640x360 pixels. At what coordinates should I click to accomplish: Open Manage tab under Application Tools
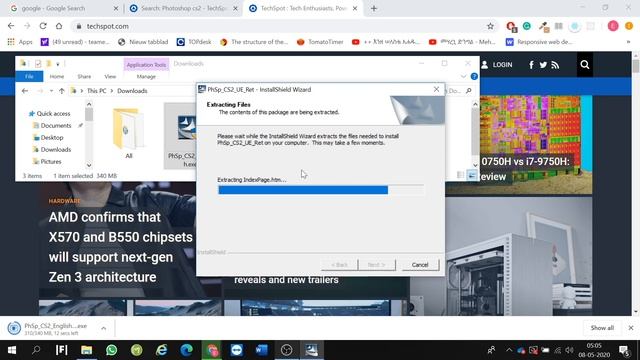pyautogui.click(x=146, y=76)
